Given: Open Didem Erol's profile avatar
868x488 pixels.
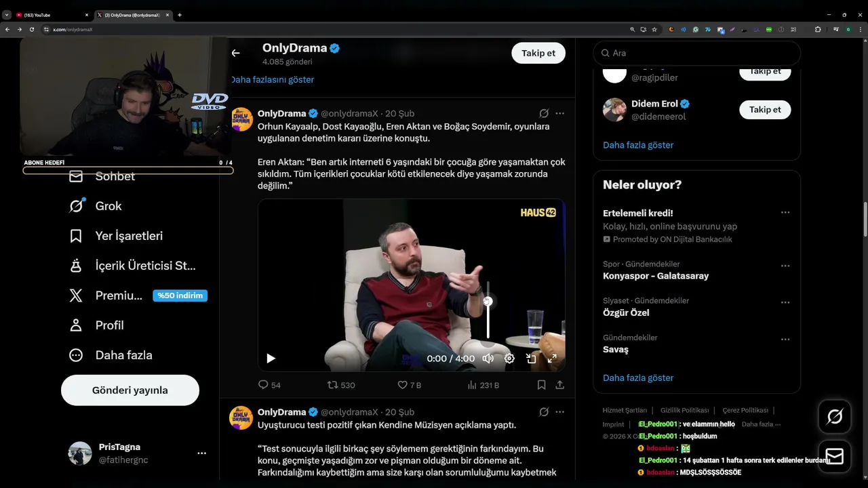Looking at the screenshot, I should (614, 110).
